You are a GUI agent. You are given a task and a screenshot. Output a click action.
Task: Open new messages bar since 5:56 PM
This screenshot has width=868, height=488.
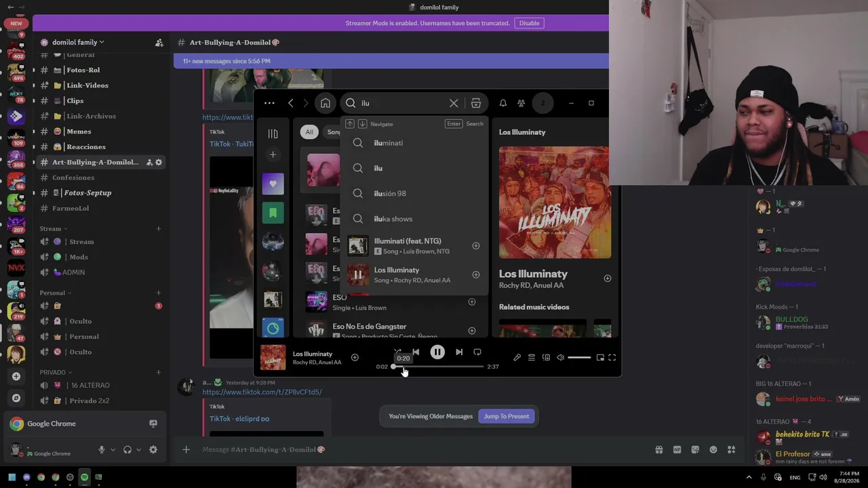pos(391,61)
